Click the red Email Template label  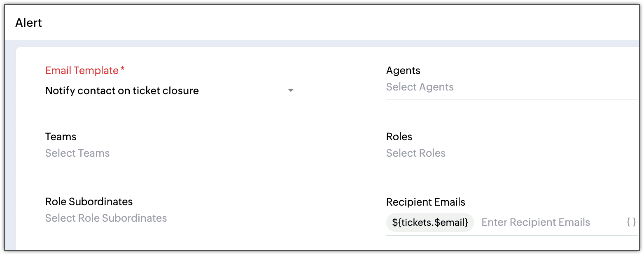coord(82,70)
